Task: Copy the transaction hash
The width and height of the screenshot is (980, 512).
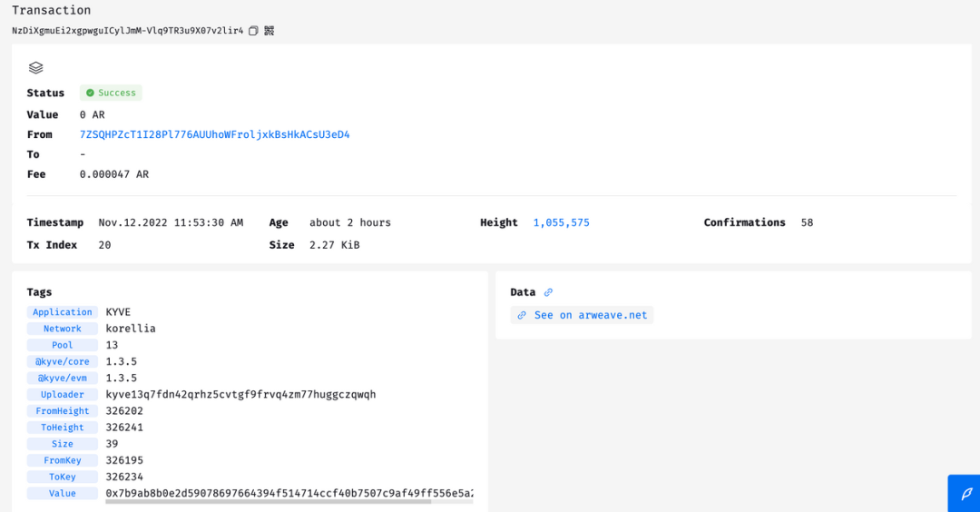Action: pos(254,31)
